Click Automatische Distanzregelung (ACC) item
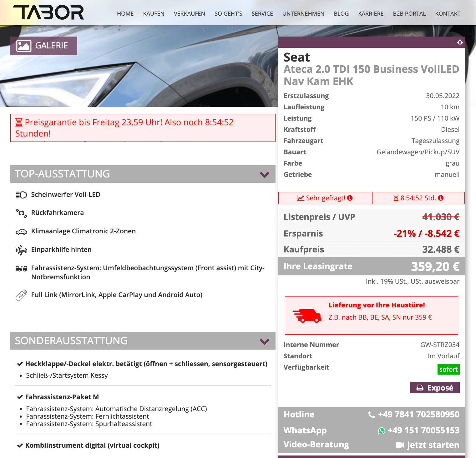This screenshot has height=458, width=476. (117, 409)
